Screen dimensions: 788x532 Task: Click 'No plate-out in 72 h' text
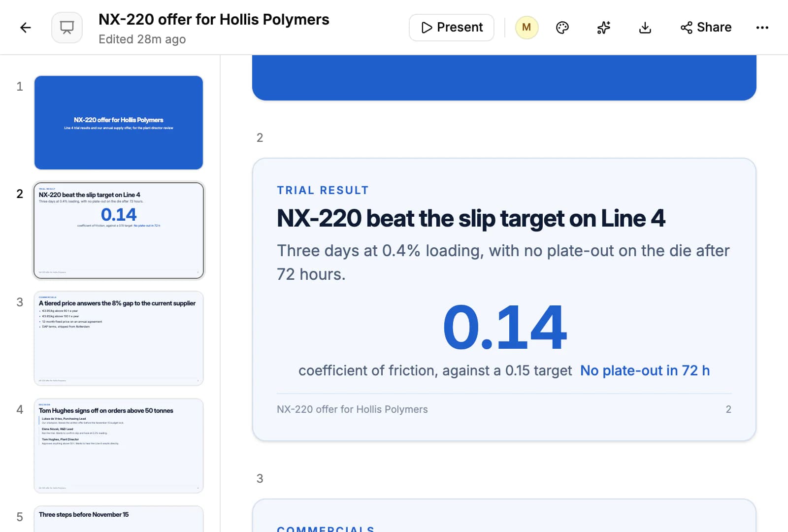(x=645, y=370)
